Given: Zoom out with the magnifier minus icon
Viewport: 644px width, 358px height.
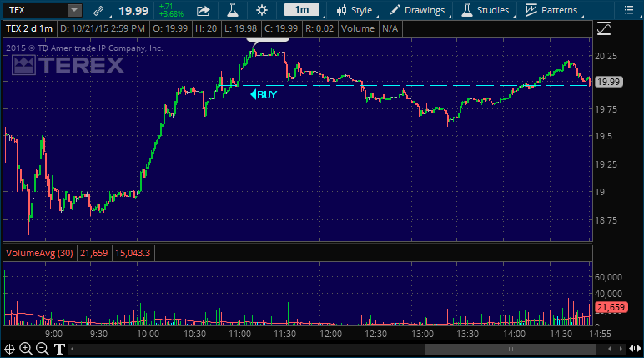Looking at the screenshot, I should [x=43, y=349].
